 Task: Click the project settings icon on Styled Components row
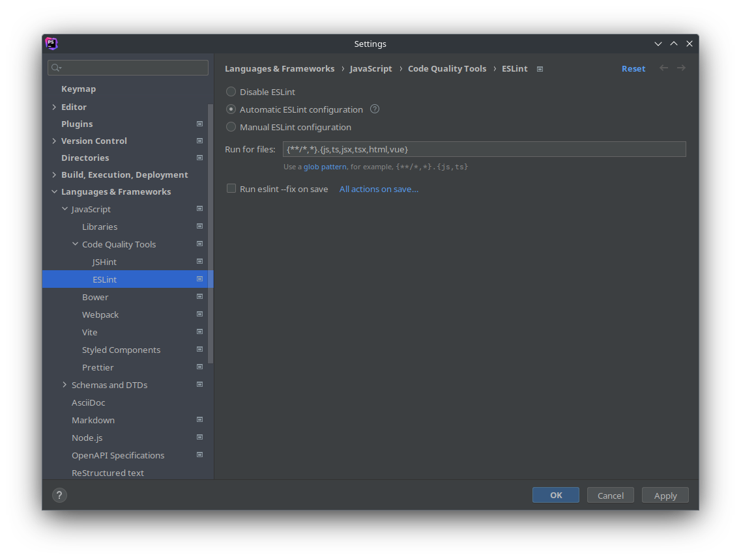click(199, 350)
